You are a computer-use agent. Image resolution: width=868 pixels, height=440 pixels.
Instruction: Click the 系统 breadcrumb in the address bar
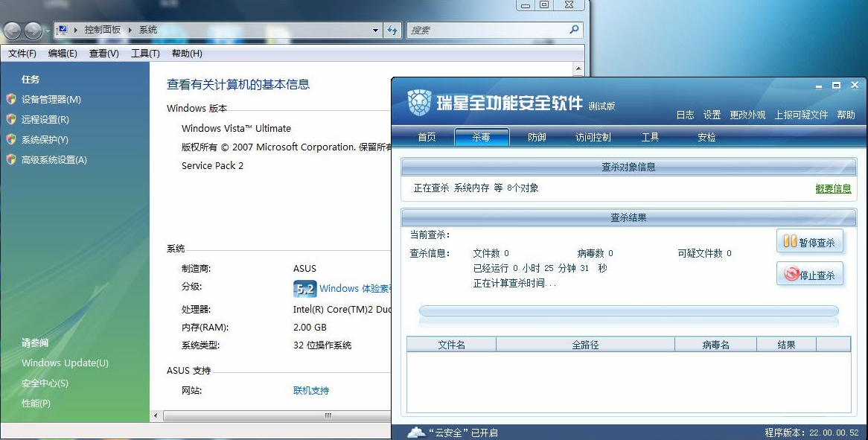coord(148,30)
